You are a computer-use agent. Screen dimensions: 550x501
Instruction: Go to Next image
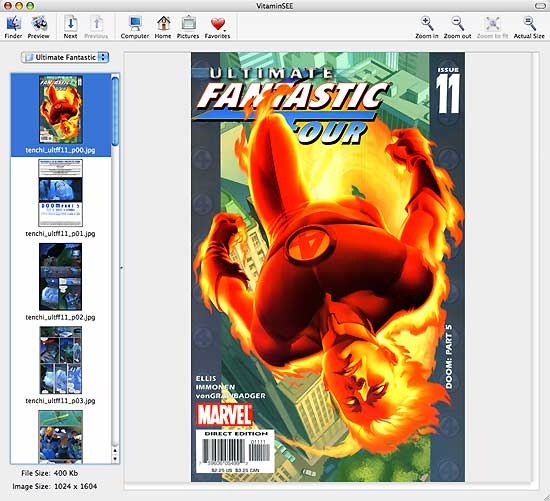pyautogui.click(x=71, y=27)
